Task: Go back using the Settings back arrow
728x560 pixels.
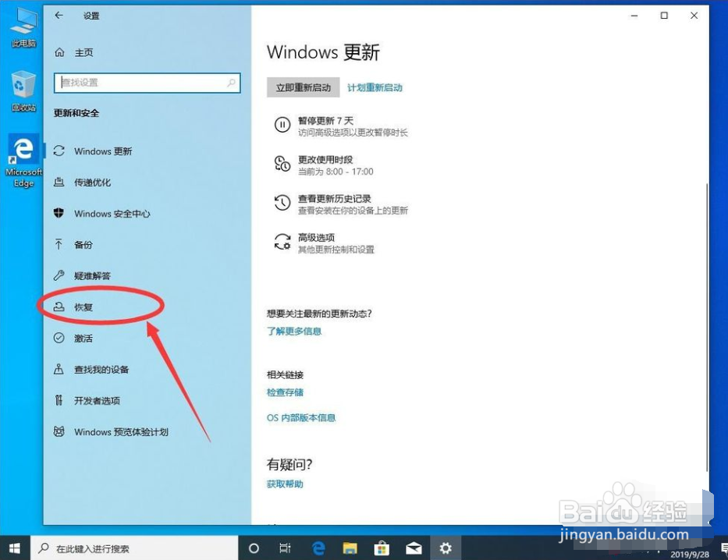Action: (59, 16)
